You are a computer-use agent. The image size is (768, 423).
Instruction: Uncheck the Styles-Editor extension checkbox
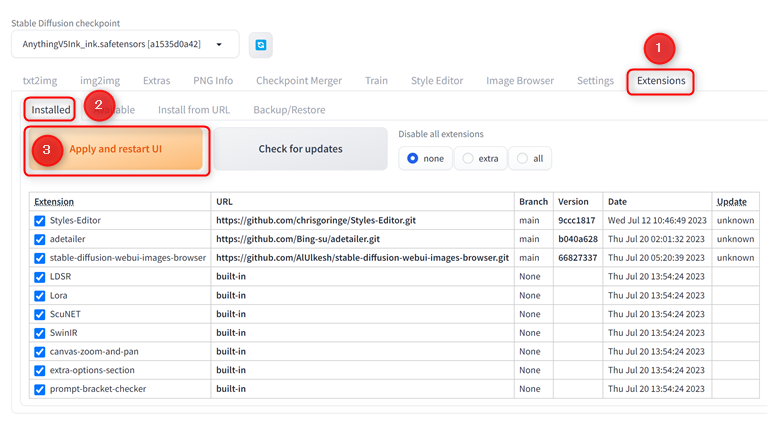(x=40, y=220)
